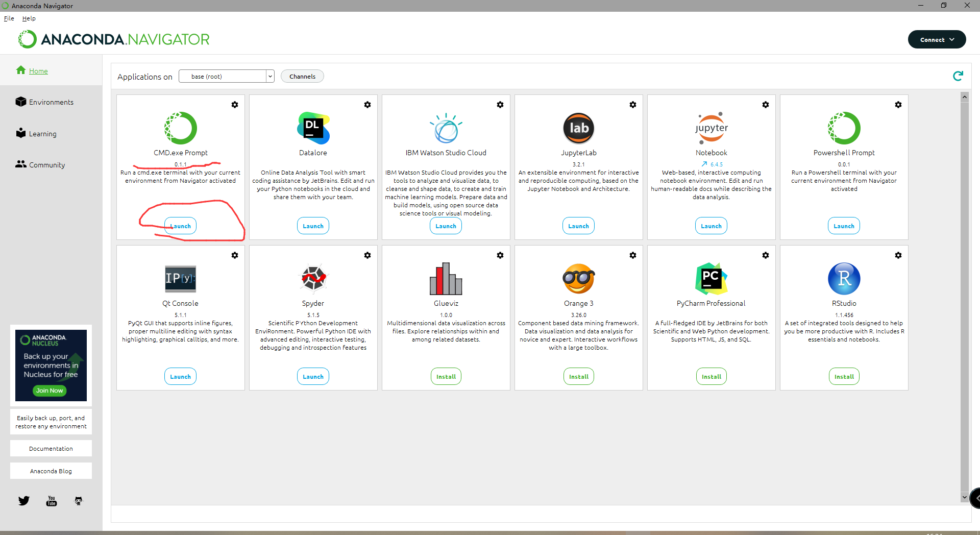Click the scrollbar down arrow
This screenshot has height=535, width=980.
pos(965,497)
